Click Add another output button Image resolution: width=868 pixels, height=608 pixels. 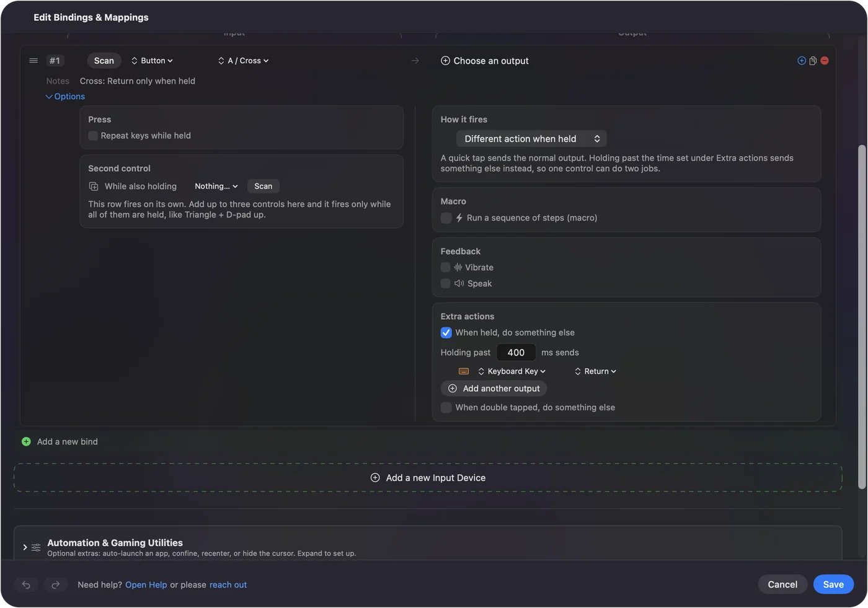point(494,389)
